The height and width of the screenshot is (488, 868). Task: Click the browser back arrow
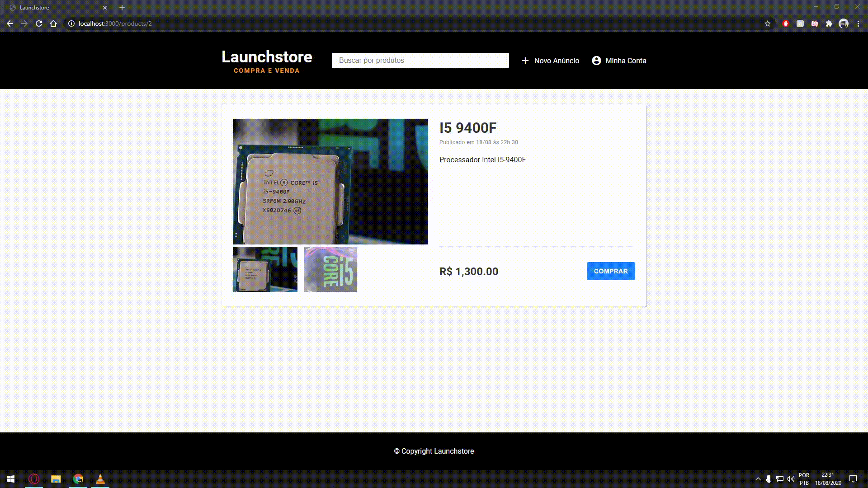(x=10, y=23)
